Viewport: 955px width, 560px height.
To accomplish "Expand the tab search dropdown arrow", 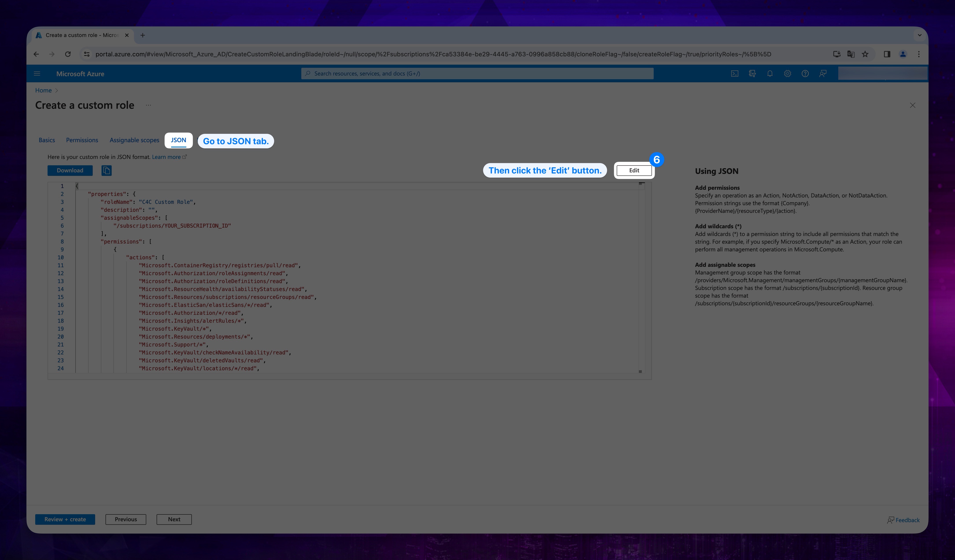I will pyautogui.click(x=919, y=35).
